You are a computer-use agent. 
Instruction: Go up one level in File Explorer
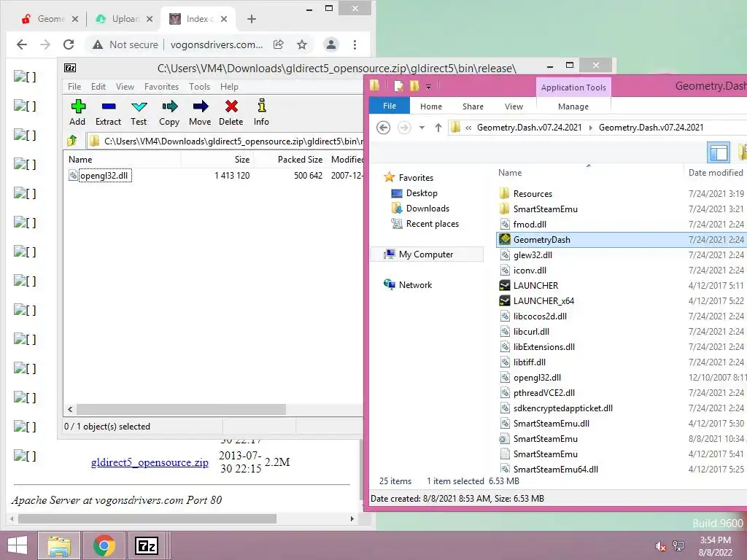click(x=438, y=128)
